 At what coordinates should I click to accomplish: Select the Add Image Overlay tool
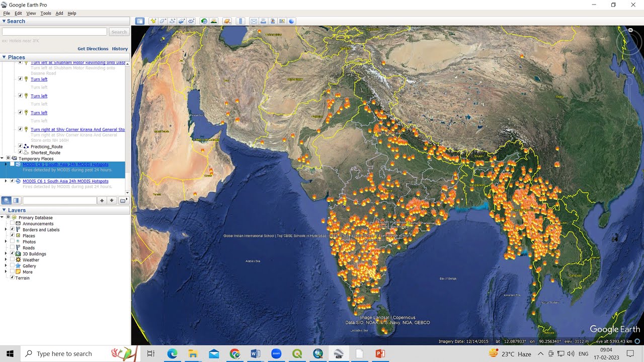(x=182, y=21)
